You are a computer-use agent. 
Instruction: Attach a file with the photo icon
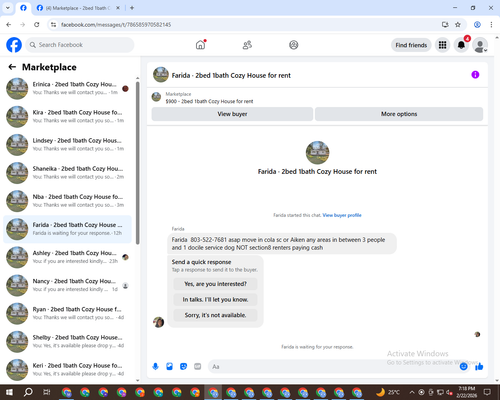point(169,367)
